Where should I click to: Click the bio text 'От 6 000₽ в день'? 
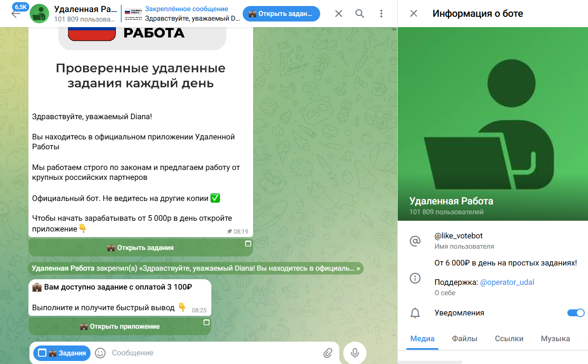(506, 263)
